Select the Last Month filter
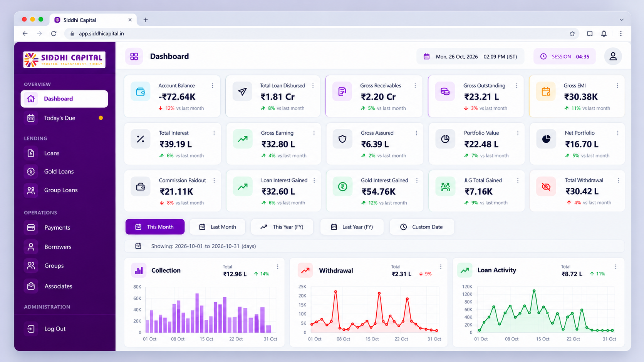Viewport: 644px width, 362px height. click(218, 227)
